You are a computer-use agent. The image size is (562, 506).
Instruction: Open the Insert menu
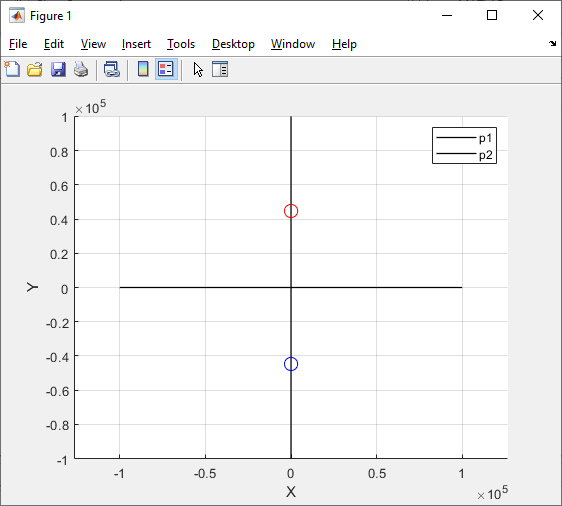pyautogui.click(x=136, y=44)
